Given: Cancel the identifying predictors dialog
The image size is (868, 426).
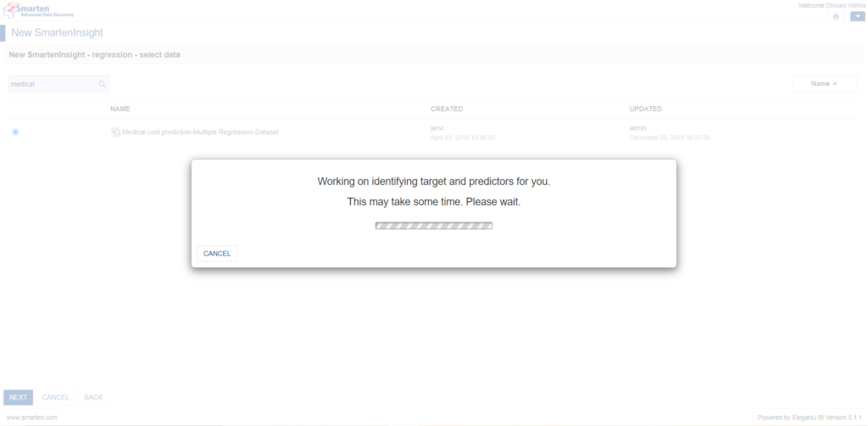Looking at the screenshot, I should (217, 254).
